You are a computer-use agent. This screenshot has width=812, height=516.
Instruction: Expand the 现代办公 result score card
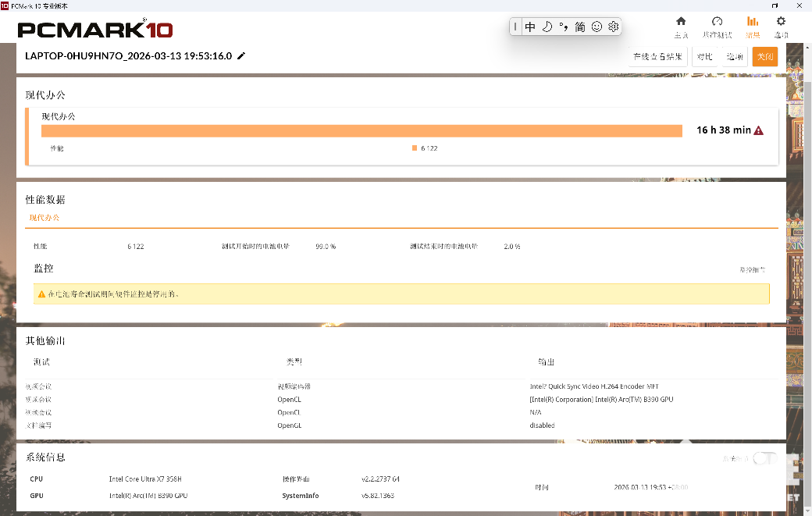pos(402,137)
